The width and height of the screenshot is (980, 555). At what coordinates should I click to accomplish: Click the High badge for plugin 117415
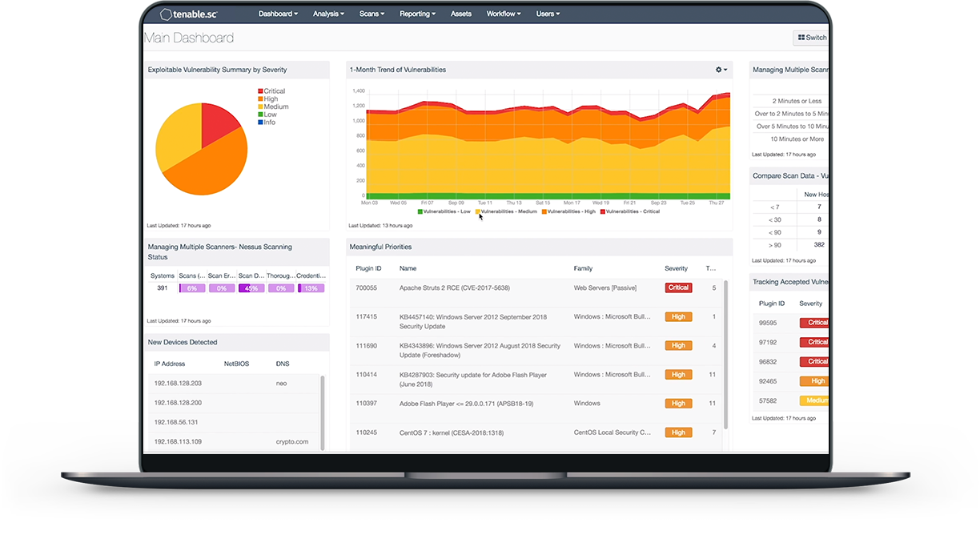point(678,317)
